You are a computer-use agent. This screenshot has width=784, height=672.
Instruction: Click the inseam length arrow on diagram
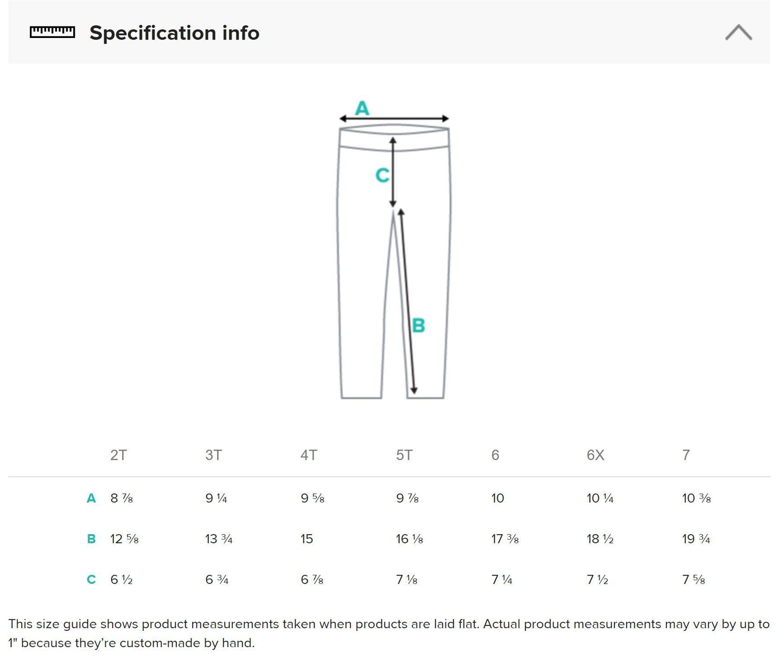[407, 301]
